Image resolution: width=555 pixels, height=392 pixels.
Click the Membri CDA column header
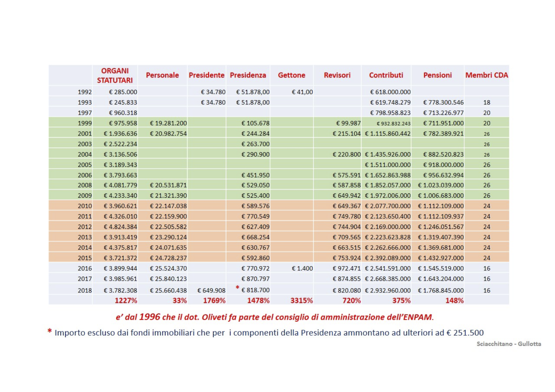487,75
